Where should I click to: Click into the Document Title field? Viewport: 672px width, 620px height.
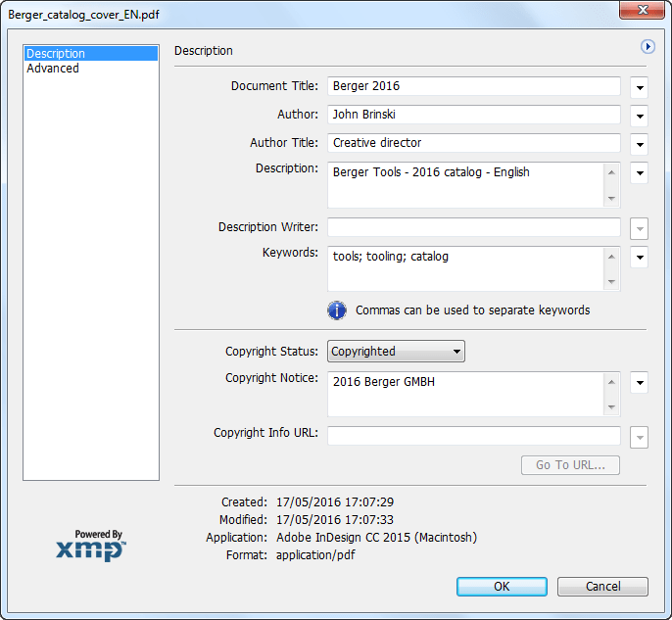474,86
